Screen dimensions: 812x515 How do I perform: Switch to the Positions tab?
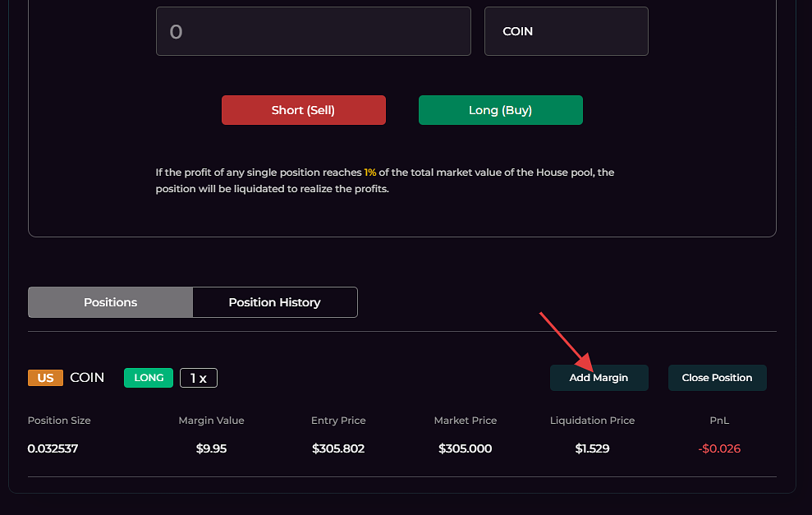[x=110, y=302]
